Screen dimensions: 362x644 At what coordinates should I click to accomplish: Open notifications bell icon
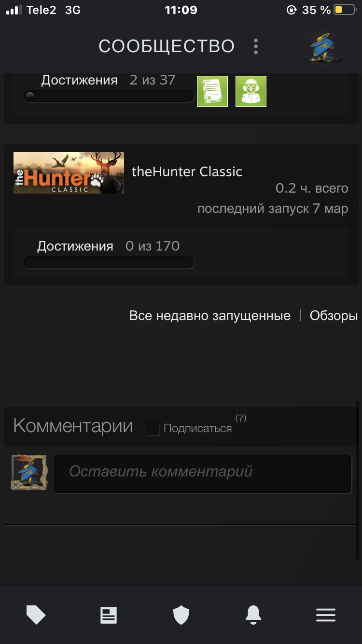253,615
